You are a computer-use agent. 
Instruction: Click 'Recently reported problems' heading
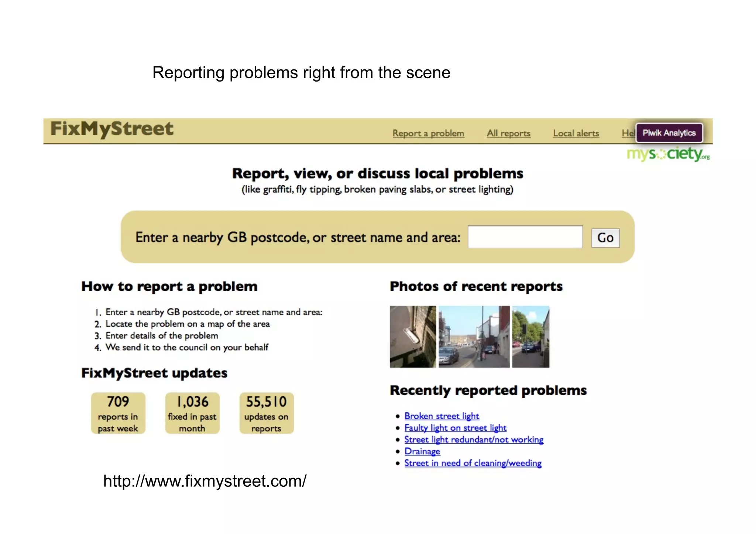tap(488, 390)
